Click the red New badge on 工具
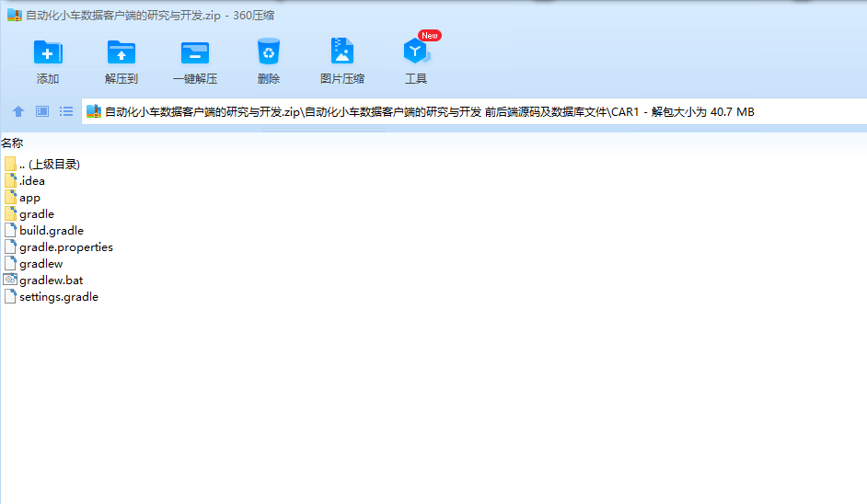The width and height of the screenshot is (867, 504). point(430,35)
